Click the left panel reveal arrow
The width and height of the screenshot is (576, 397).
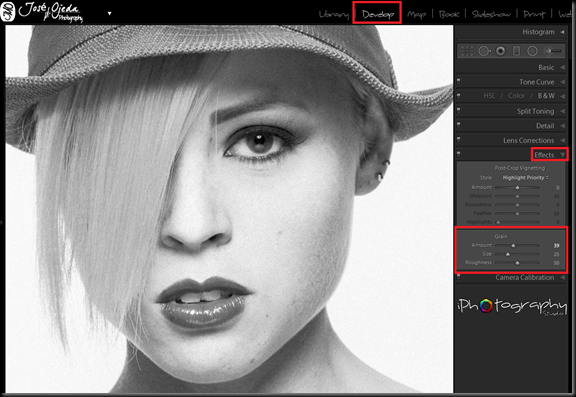[x=1, y=222]
